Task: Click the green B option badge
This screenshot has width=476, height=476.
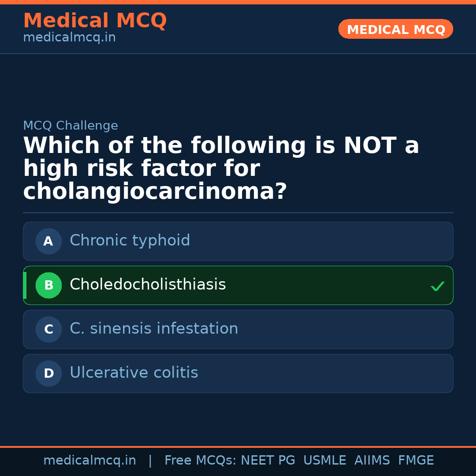Action: click(48, 285)
